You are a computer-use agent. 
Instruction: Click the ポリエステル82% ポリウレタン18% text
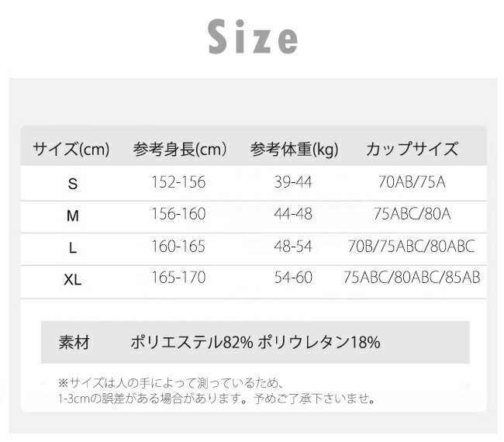click(x=255, y=341)
